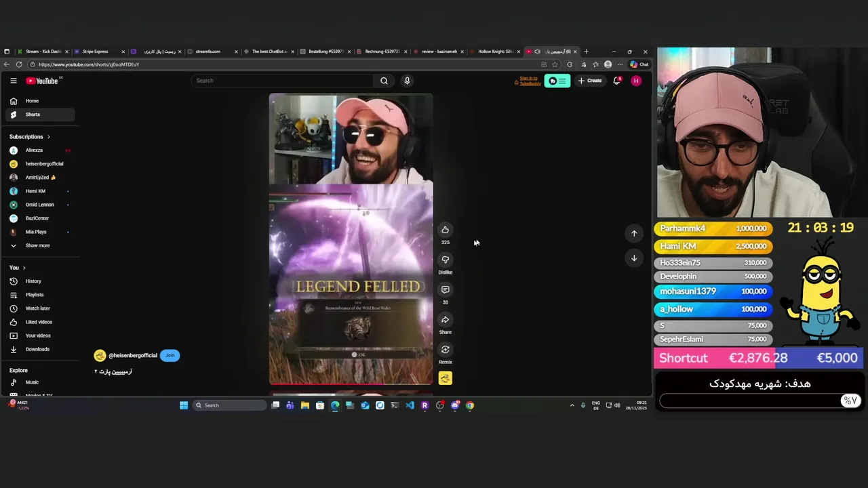868x488 pixels.
Task: Focus the YouTube search field
Action: 283,81
